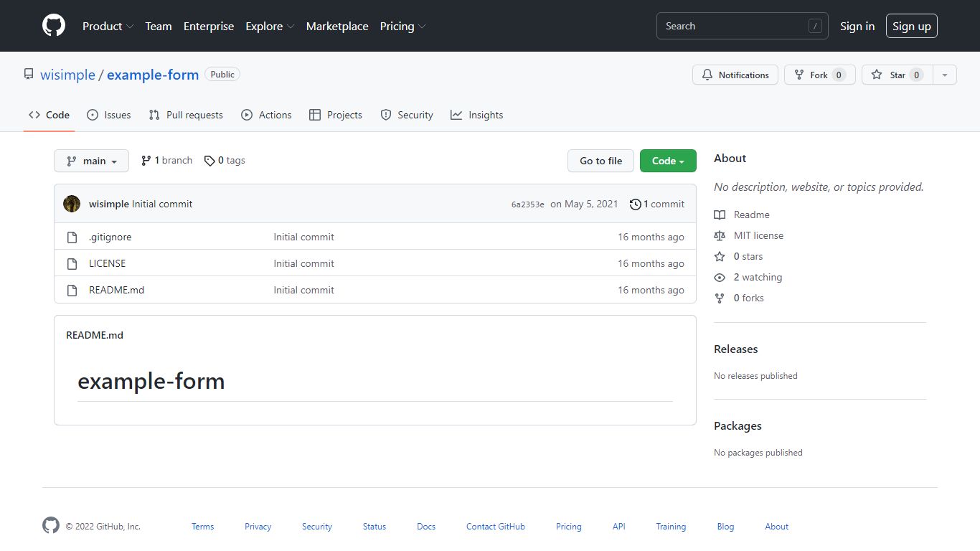Click the file icon next to README.md
Viewport: 980px width, 551px height.
point(72,290)
